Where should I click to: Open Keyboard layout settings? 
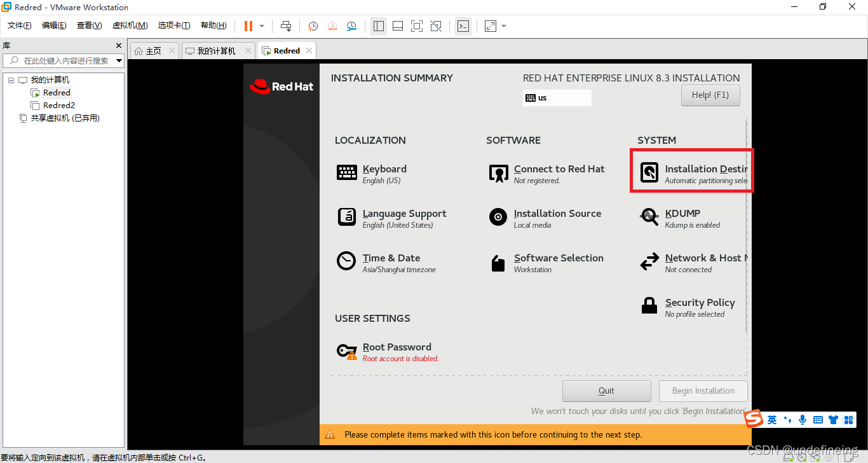pyautogui.click(x=372, y=174)
